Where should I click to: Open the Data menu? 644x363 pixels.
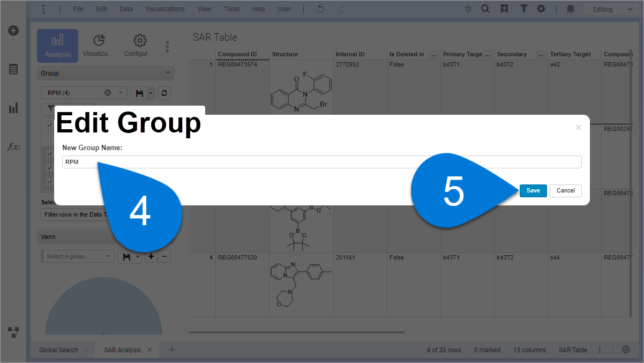126,9
